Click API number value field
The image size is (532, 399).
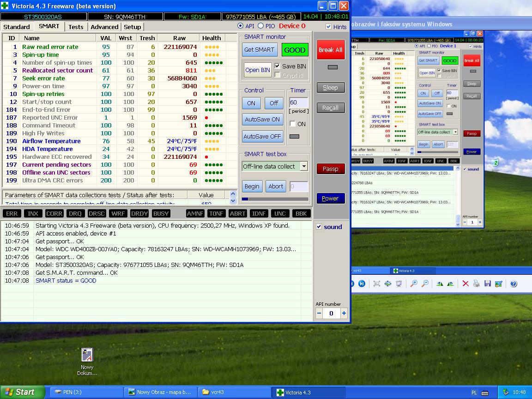[x=332, y=313]
